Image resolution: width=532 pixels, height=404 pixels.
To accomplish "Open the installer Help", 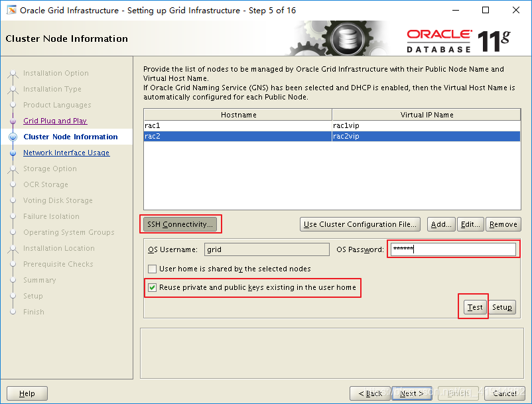I will tap(27, 393).
